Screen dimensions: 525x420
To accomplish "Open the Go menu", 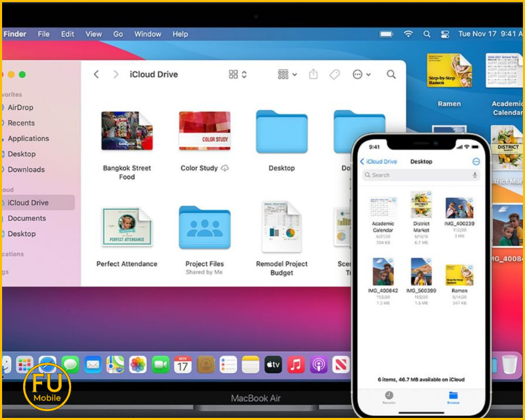I will (x=118, y=34).
